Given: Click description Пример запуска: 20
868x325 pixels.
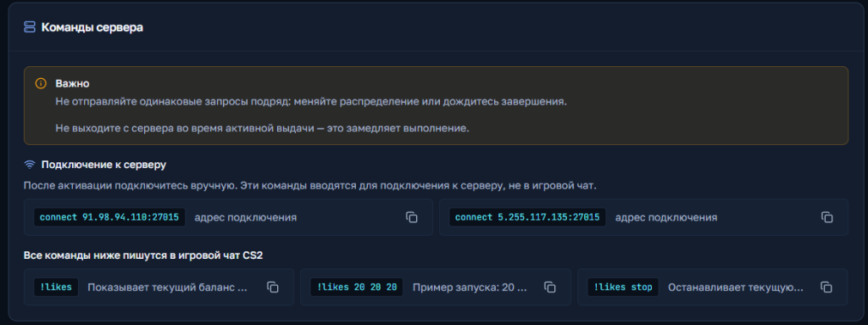Looking at the screenshot, I should pyautogui.click(x=470, y=288).
